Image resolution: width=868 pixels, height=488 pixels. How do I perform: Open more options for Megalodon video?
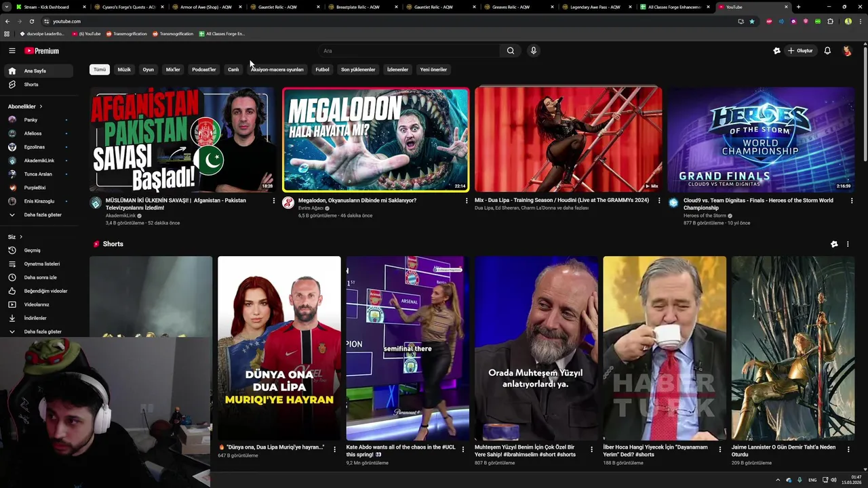pos(467,201)
